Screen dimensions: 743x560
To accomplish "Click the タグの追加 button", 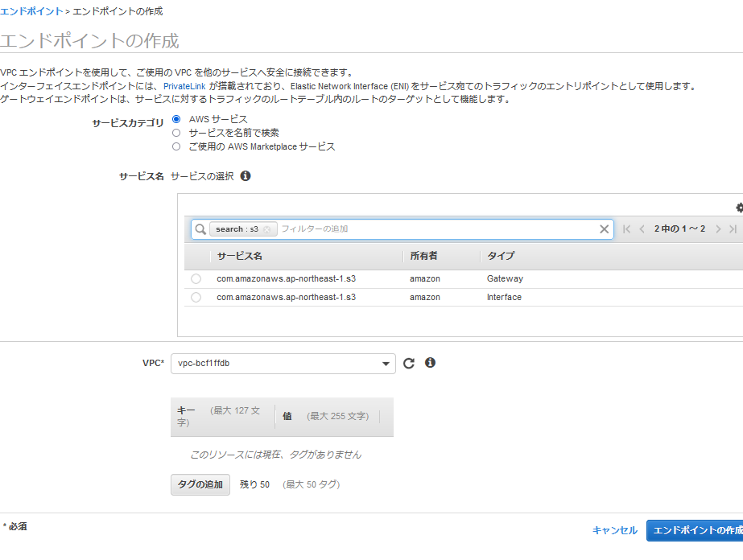I will 200,484.
